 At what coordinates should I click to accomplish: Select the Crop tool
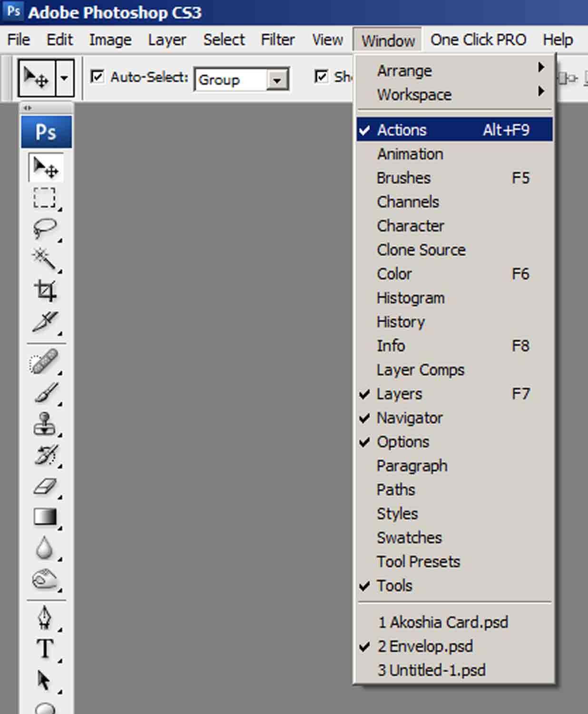point(45,290)
